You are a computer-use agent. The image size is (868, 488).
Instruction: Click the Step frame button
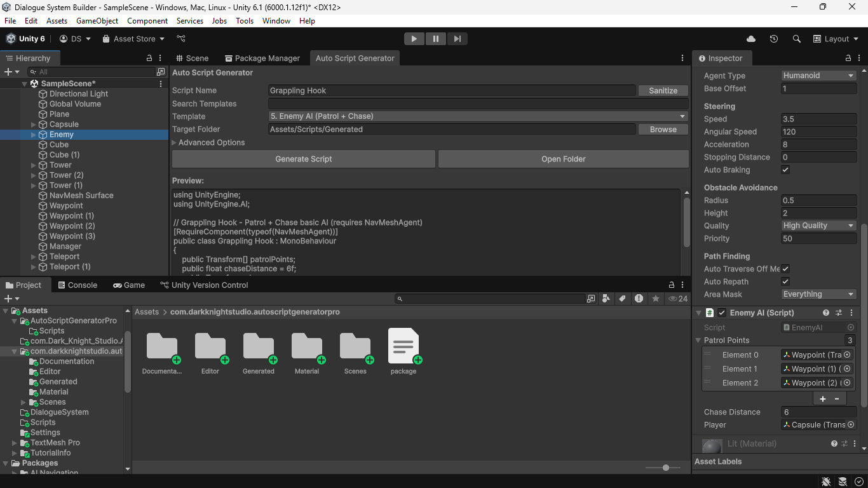coord(458,39)
